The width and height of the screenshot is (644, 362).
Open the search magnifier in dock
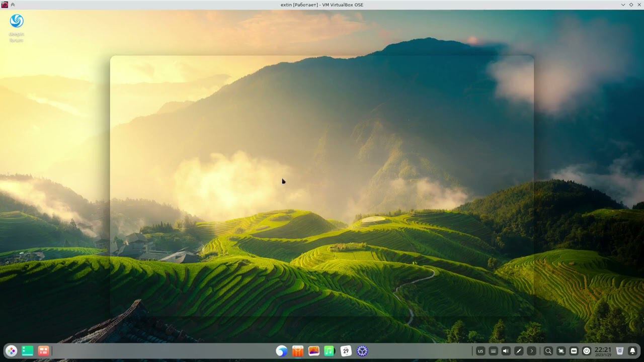pos(548,351)
